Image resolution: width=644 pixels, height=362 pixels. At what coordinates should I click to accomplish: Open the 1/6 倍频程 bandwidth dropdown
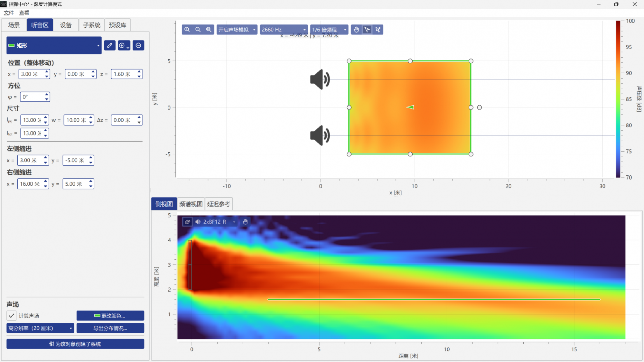pos(329,30)
